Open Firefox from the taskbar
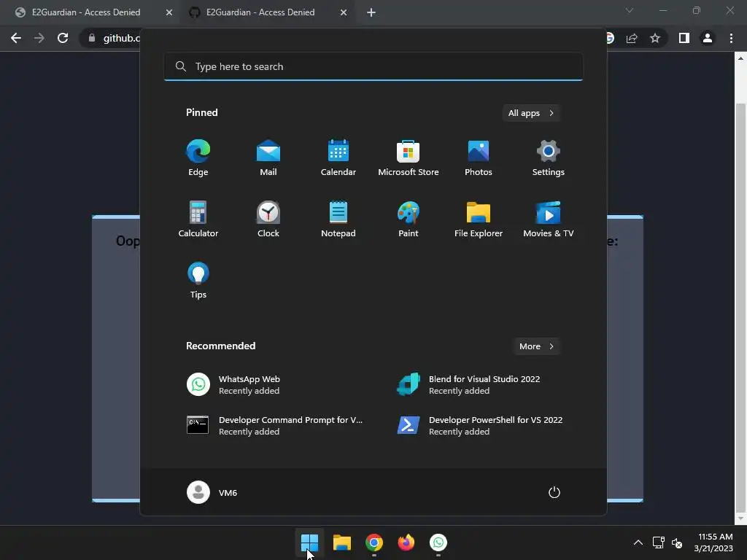 406,542
